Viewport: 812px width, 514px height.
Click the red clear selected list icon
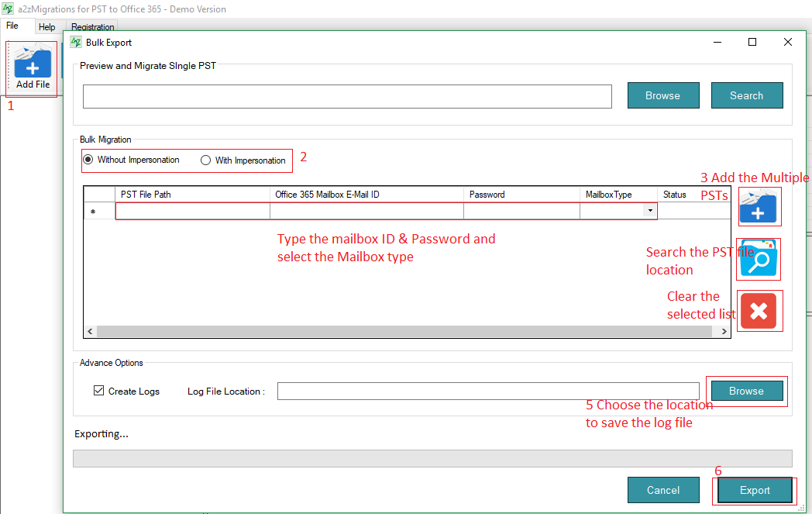tap(759, 311)
